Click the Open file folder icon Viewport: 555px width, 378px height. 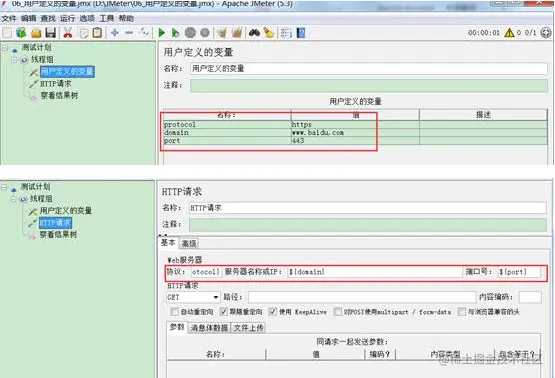tap(36, 33)
